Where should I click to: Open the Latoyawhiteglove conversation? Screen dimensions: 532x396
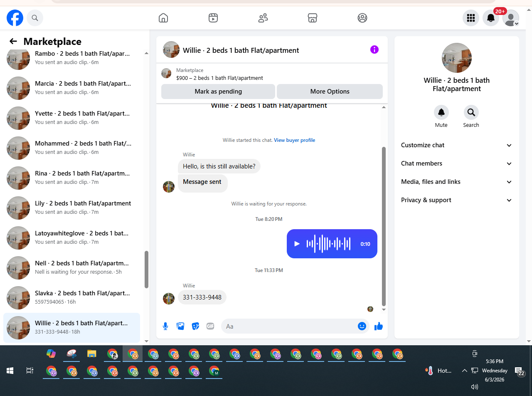coord(71,238)
